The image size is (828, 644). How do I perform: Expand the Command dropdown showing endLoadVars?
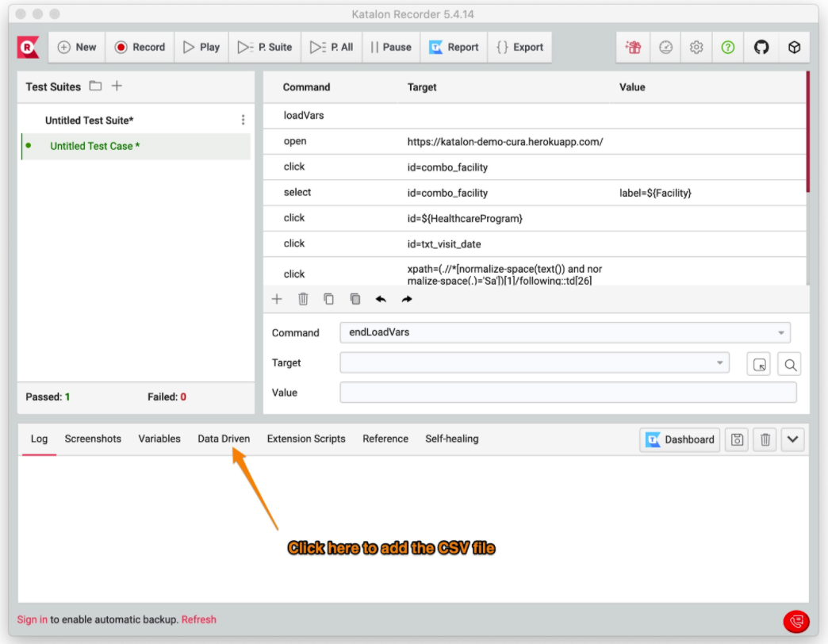click(780, 332)
